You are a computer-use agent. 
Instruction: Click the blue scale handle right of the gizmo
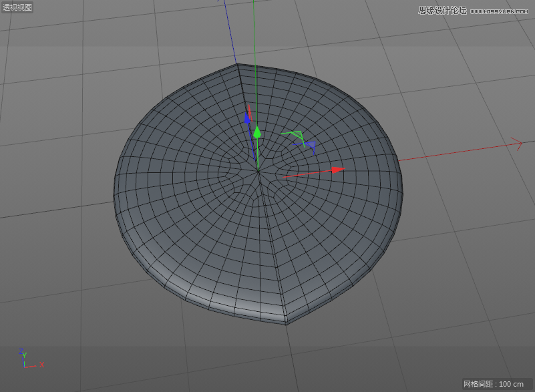(311, 144)
